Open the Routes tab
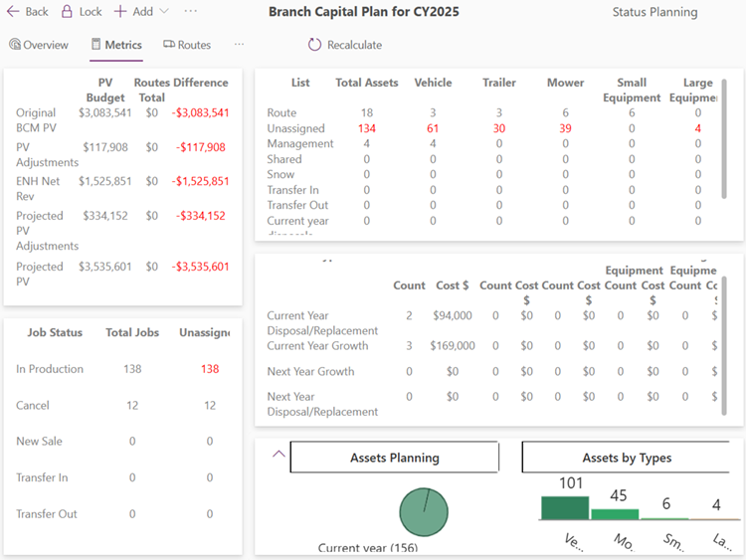 click(x=187, y=45)
